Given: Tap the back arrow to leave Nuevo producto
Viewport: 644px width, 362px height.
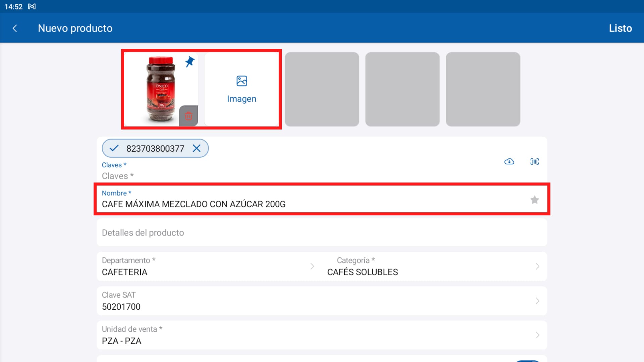Looking at the screenshot, I should tap(15, 28).
